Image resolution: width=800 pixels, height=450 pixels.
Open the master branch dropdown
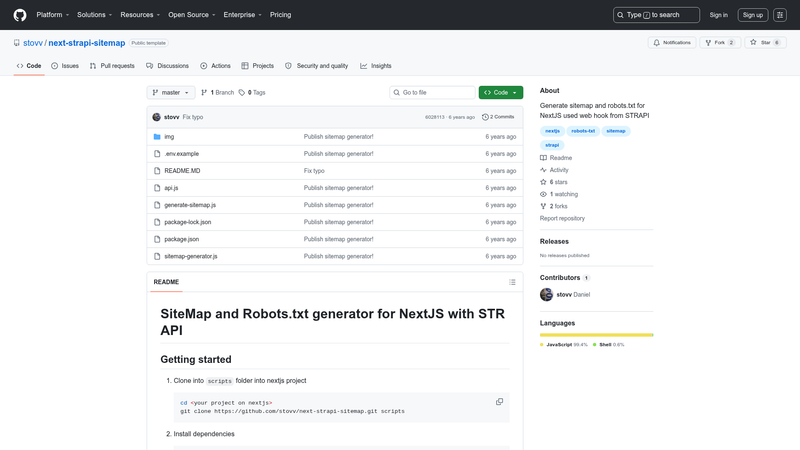coord(171,92)
